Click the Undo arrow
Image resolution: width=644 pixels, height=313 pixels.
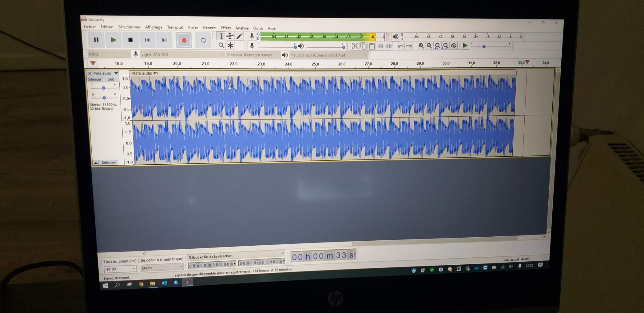400,46
